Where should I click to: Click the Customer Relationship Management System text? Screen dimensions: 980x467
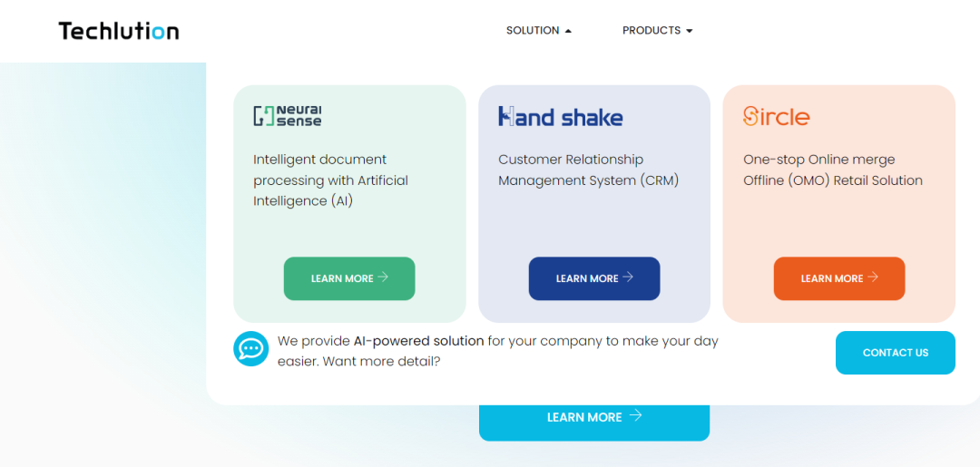click(588, 170)
